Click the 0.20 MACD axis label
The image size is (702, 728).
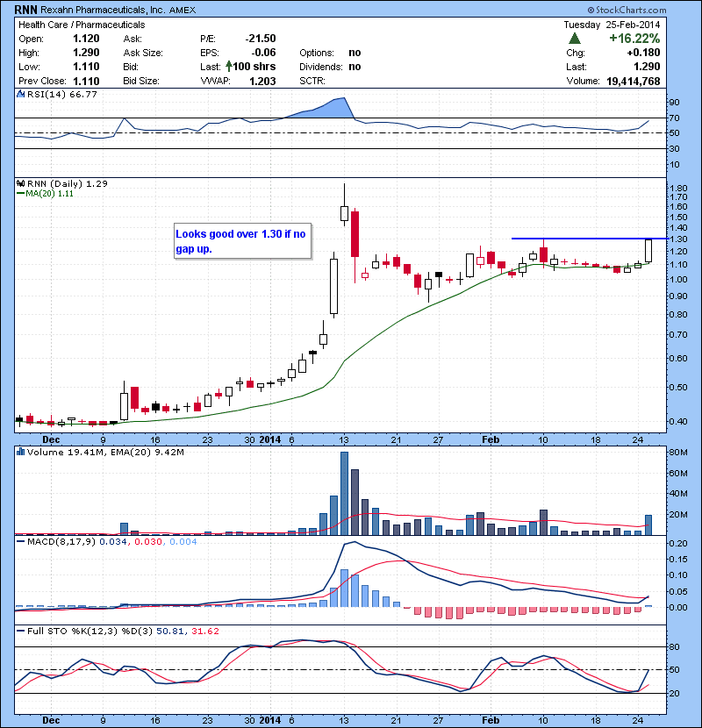click(x=679, y=543)
